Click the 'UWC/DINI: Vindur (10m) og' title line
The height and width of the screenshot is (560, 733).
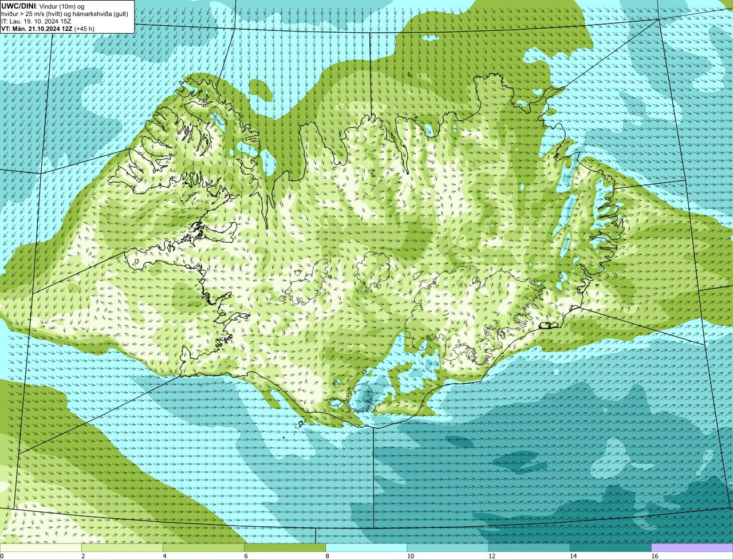[x=43, y=6]
